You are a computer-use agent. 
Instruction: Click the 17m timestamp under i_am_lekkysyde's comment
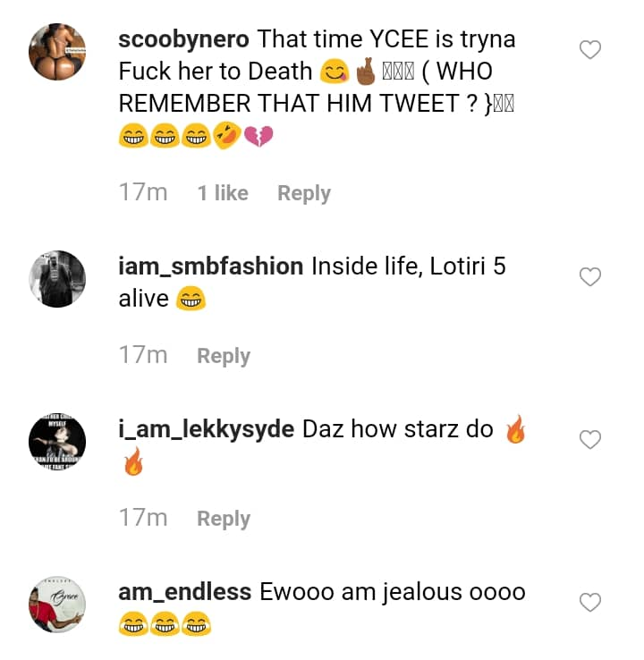point(143,519)
